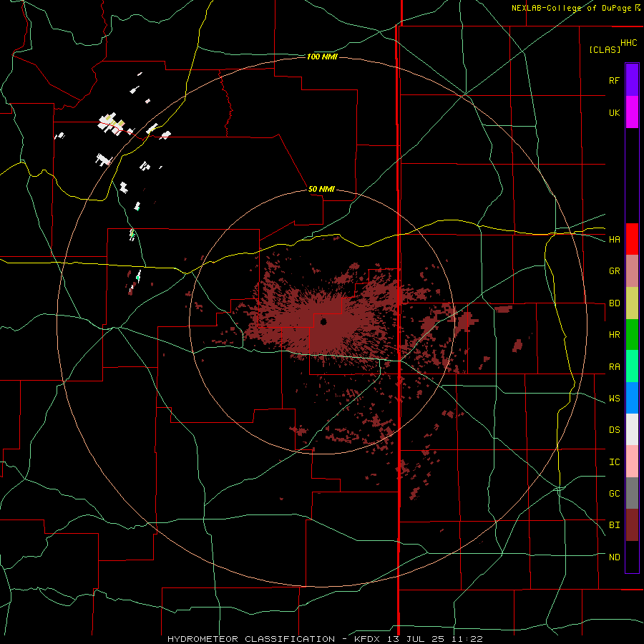Click the DS legend label
644x644 pixels.
(x=614, y=430)
